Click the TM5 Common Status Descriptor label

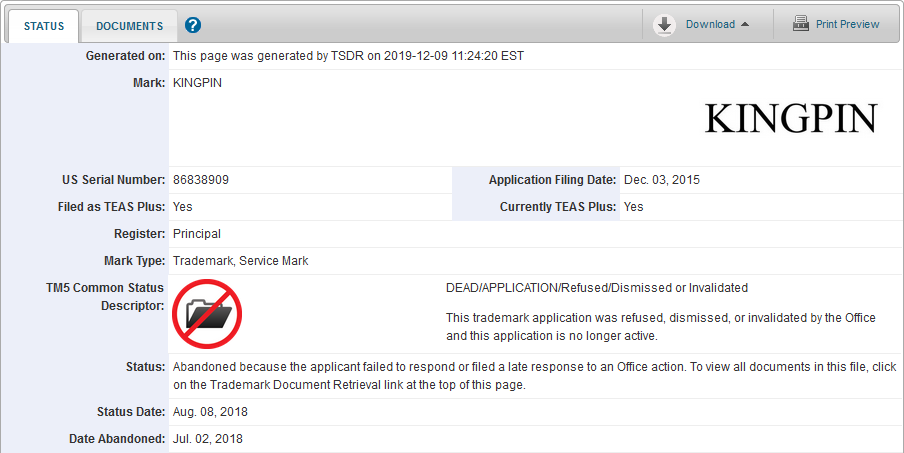105,297
